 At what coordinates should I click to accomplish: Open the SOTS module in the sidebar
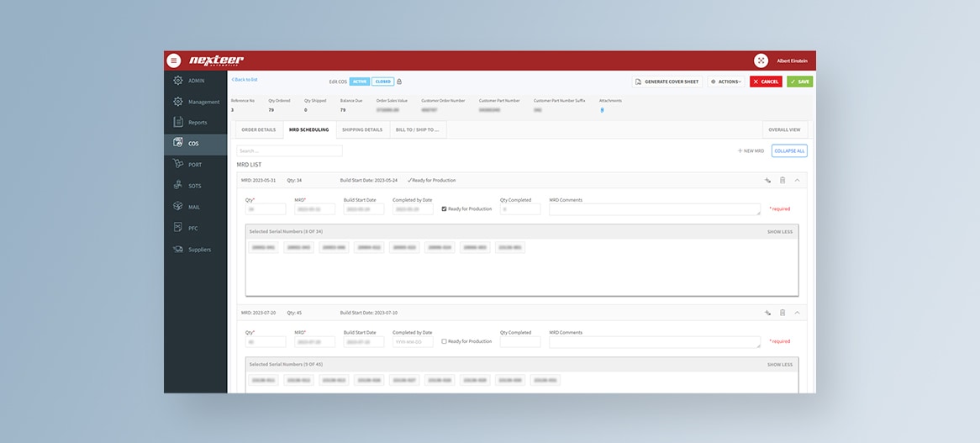click(x=194, y=186)
